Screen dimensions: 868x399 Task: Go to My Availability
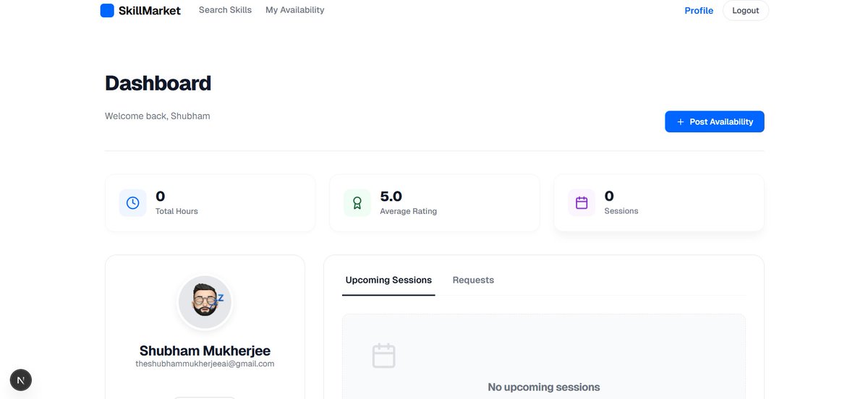tap(294, 10)
